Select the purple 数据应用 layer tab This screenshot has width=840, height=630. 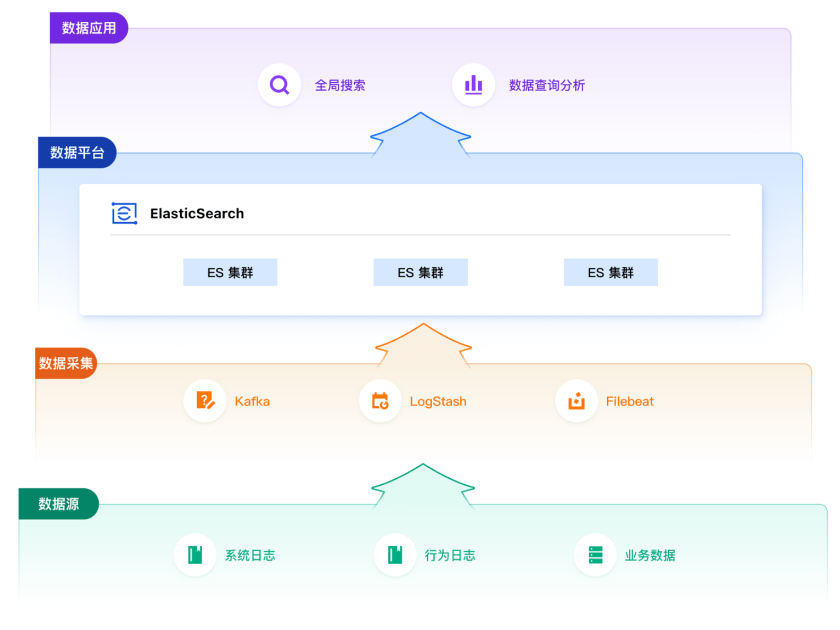[x=89, y=28]
